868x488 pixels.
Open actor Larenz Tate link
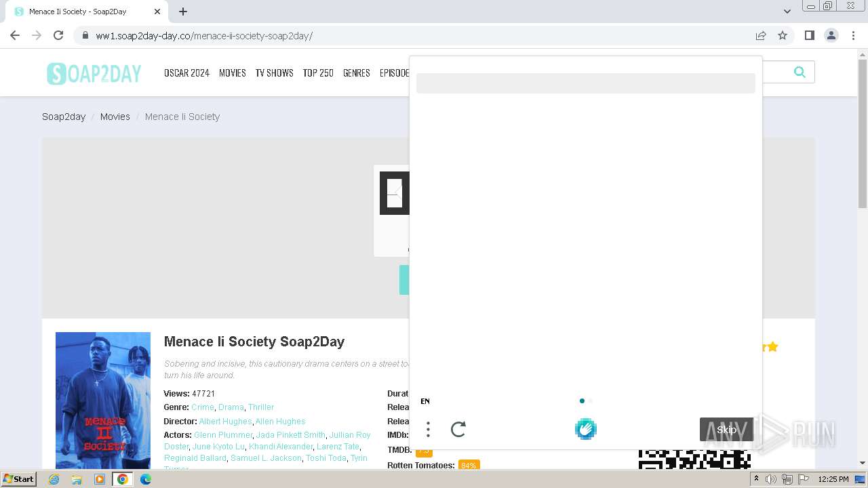(x=338, y=447)
